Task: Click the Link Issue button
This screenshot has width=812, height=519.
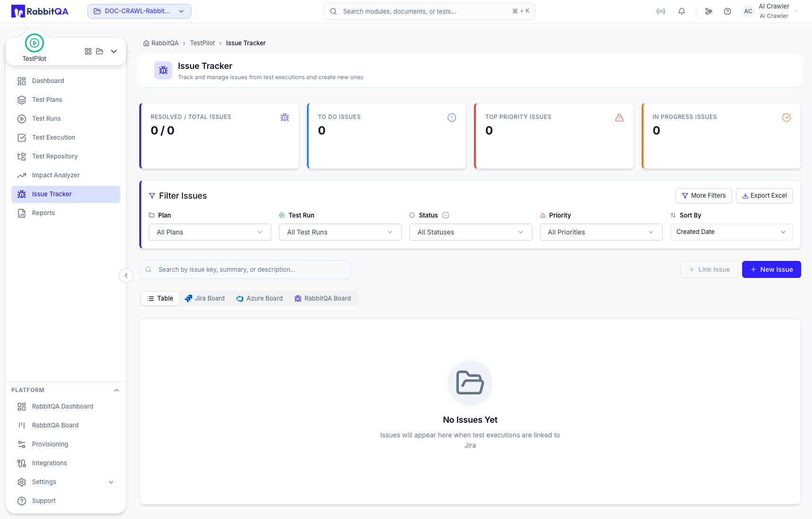Action: (x=709, y=269)
